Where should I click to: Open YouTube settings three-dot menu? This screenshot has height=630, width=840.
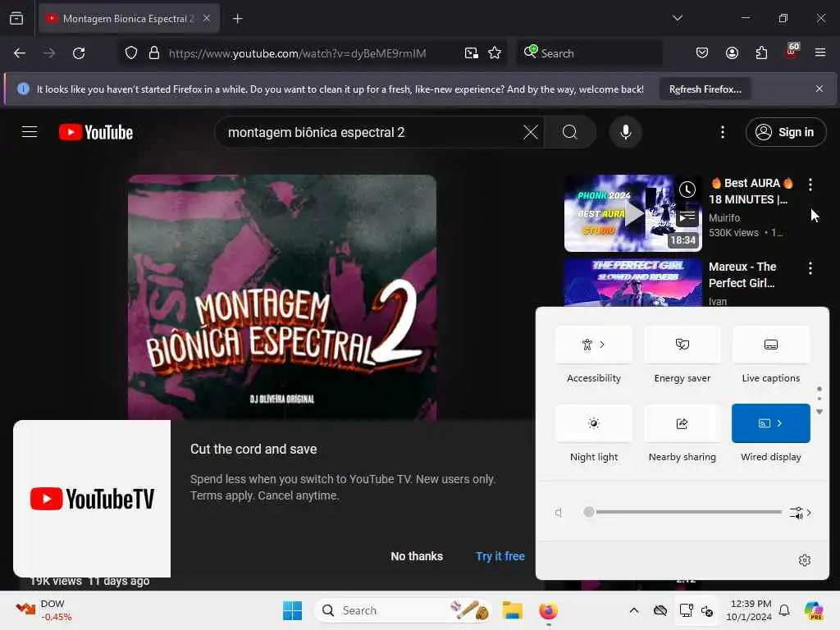pyautogui.click(x=722, y=132)
